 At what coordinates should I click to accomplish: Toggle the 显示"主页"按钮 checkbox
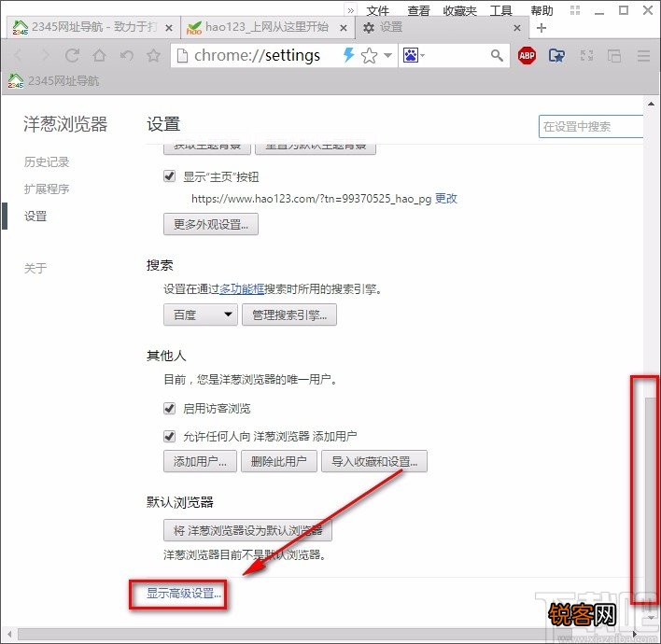[x=170, y=175]
